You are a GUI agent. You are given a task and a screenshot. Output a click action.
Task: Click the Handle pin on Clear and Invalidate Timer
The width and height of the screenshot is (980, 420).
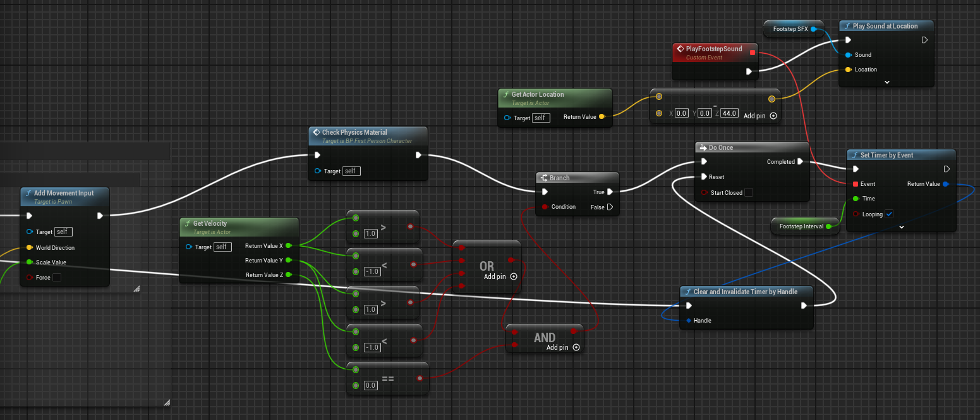pos(688,321)
